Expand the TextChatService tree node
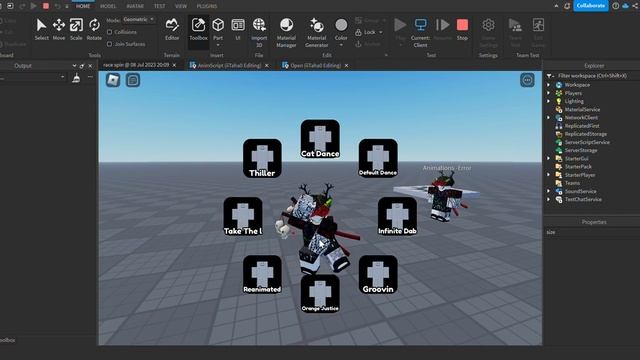 [x=549, y=199]
